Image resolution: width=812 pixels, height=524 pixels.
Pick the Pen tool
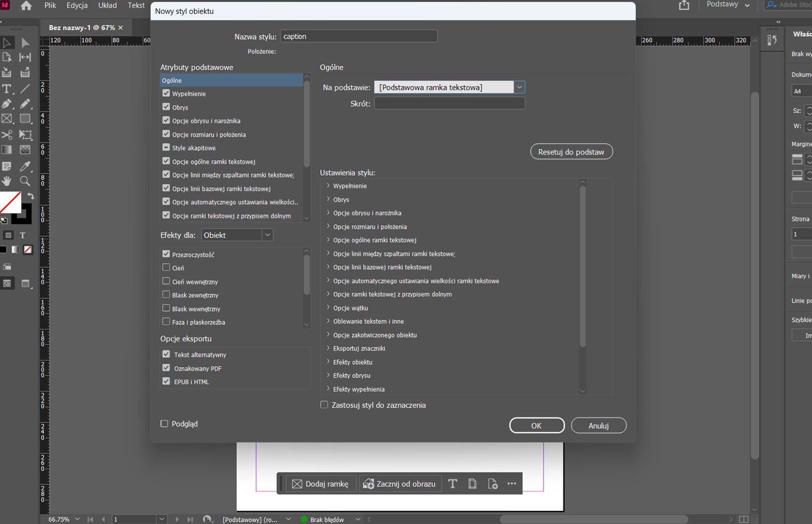(x=7, y=104)
